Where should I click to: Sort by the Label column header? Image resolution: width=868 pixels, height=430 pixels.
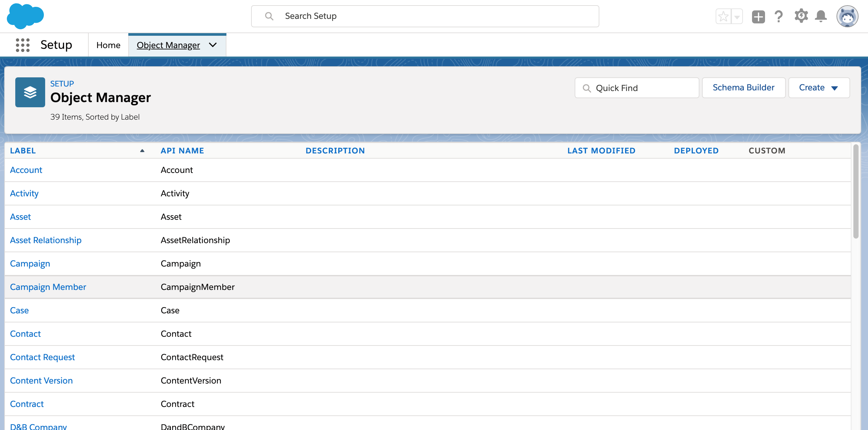(23, 150)
